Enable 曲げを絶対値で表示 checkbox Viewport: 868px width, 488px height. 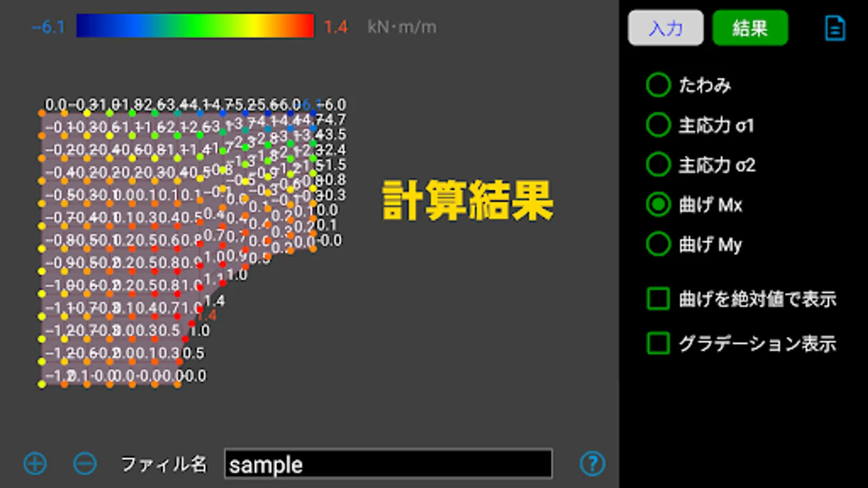[x=658, y=298]
